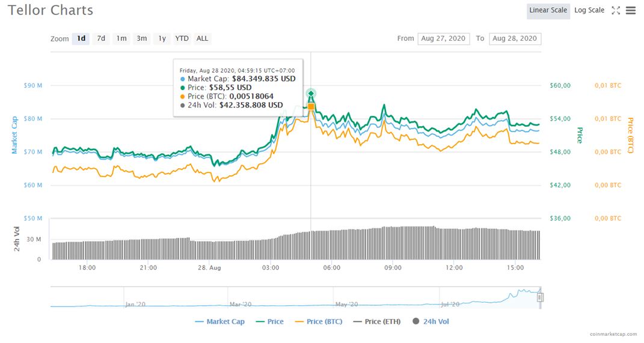Click the 28. Aug time label
The height and width of the screenshot is (343, 644).
click(209, 267)
